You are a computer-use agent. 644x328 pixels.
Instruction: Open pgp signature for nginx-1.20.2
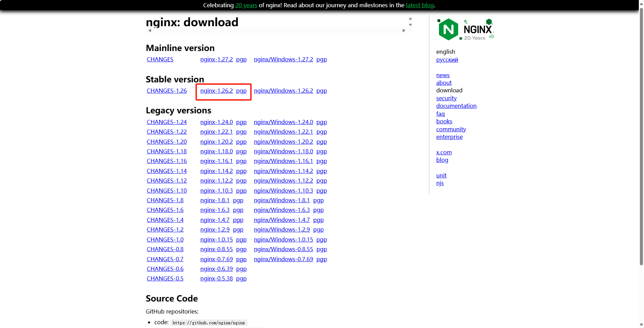(241, 142)
